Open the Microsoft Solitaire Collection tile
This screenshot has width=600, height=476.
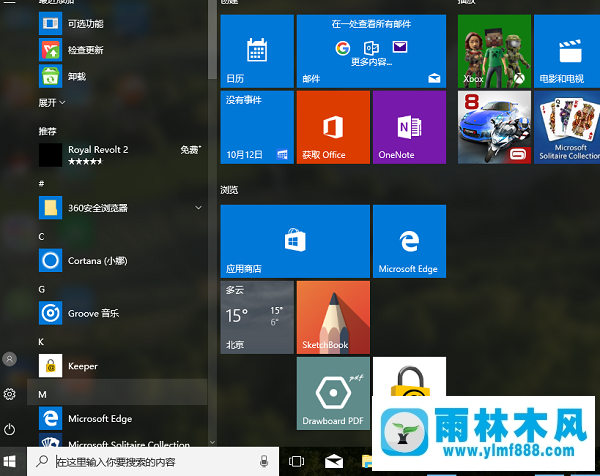coord(567,127)
